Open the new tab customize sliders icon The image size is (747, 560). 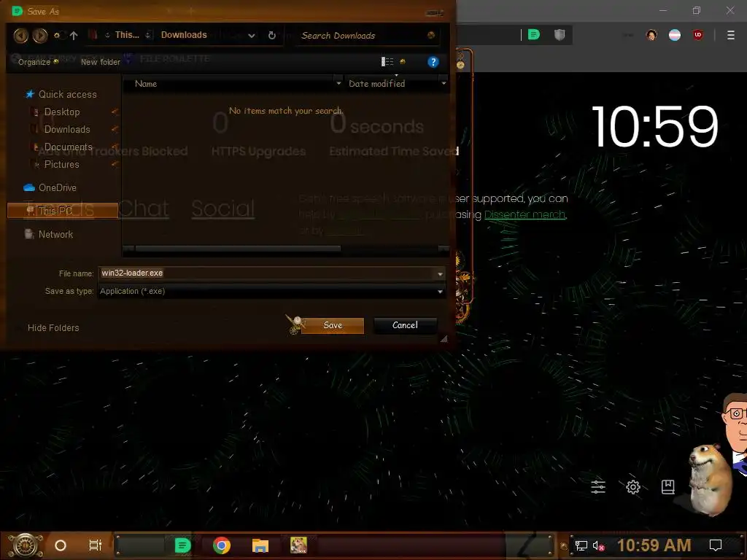tap(598, 486)
